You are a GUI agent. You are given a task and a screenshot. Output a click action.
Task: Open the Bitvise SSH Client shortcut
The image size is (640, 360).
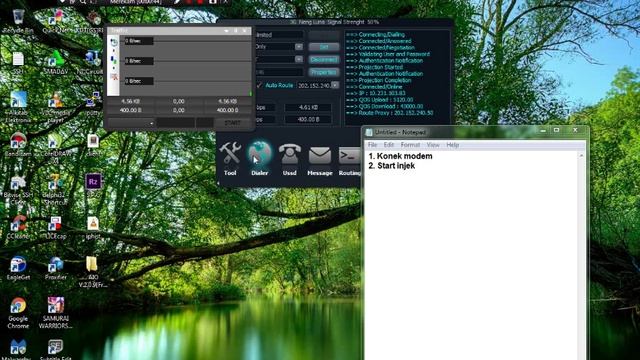pos(18,191)
